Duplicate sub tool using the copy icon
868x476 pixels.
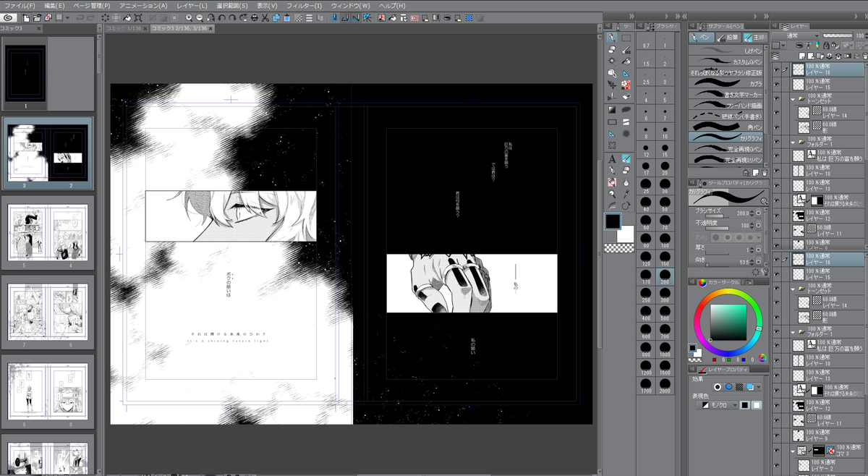754,173
